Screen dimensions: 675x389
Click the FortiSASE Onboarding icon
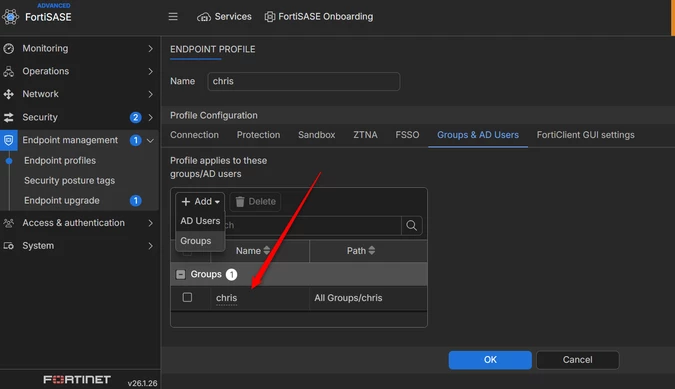[269, 17]
